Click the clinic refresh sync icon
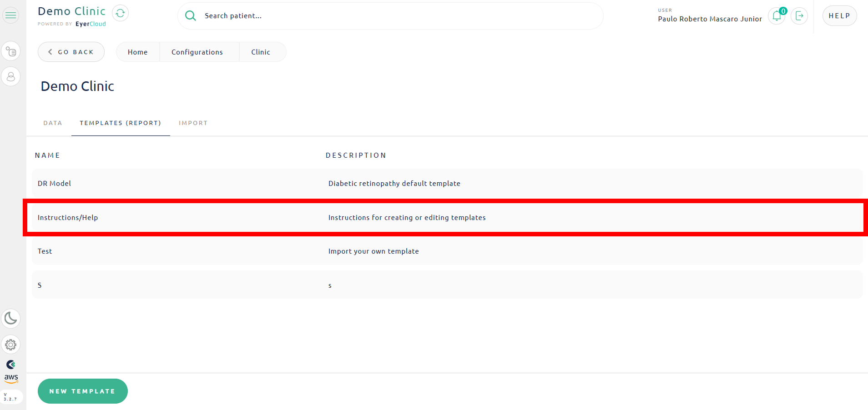Image resolution: width=868 pixels, height=410 pixels. click(x=120, y=13)
